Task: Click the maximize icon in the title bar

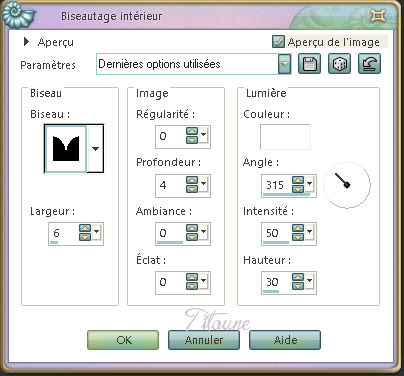Action: pos(378,16)
